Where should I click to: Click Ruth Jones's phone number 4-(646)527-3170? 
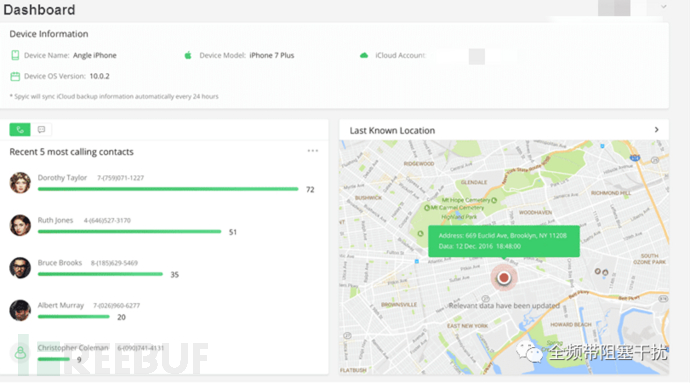107,221
